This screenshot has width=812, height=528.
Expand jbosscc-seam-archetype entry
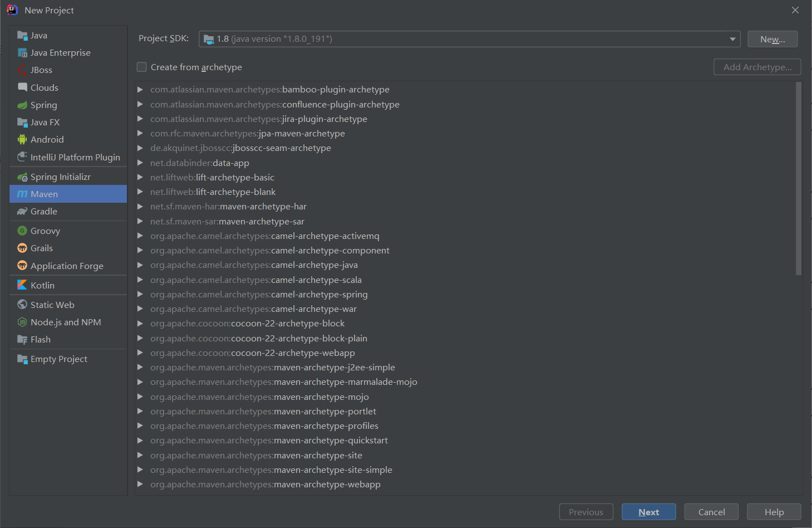coord(140,148)
